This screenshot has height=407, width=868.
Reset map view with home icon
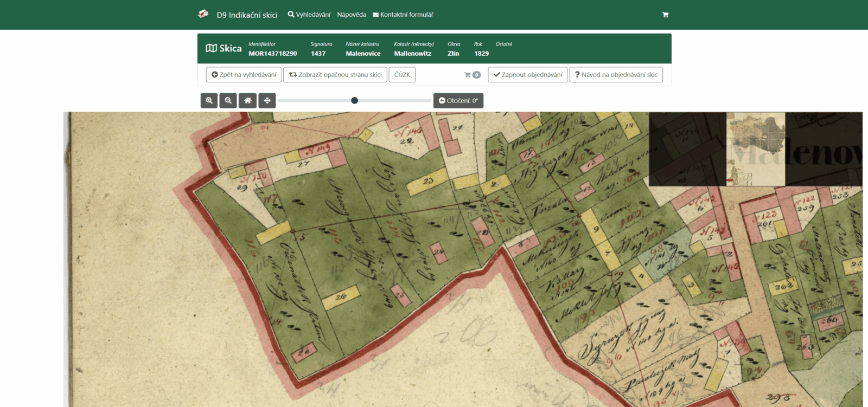coord(247,101)
